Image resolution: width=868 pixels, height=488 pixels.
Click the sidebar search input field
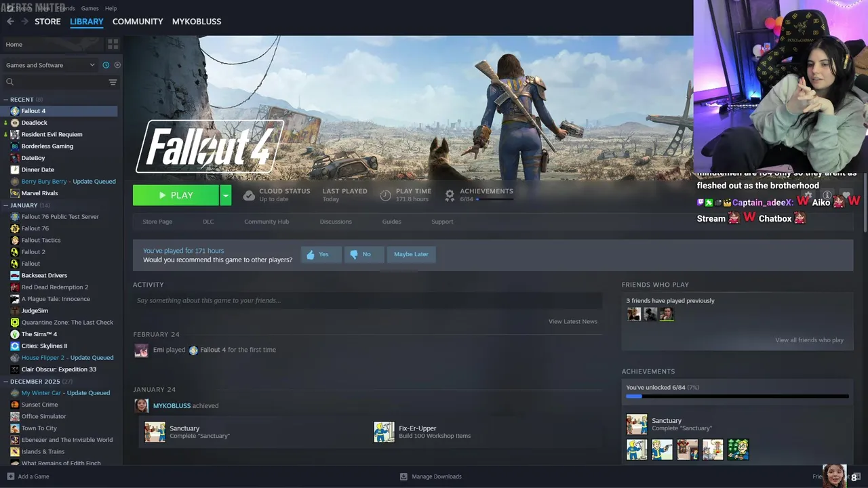tap(60, 82)
